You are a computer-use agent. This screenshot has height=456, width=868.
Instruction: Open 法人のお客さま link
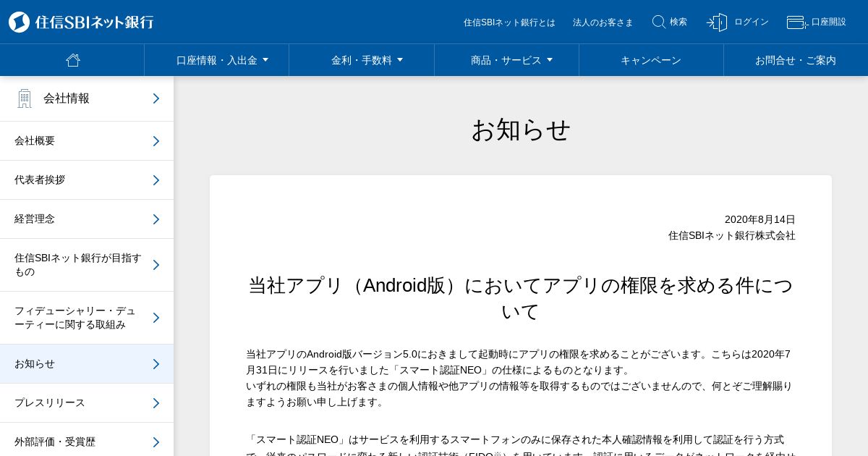(x=603, y=22)
